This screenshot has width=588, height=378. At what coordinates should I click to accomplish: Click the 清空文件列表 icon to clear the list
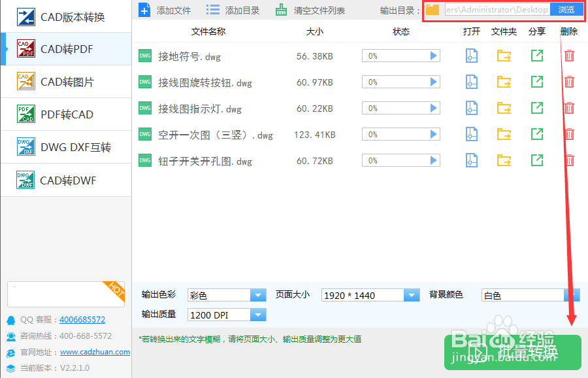[282, 9]
